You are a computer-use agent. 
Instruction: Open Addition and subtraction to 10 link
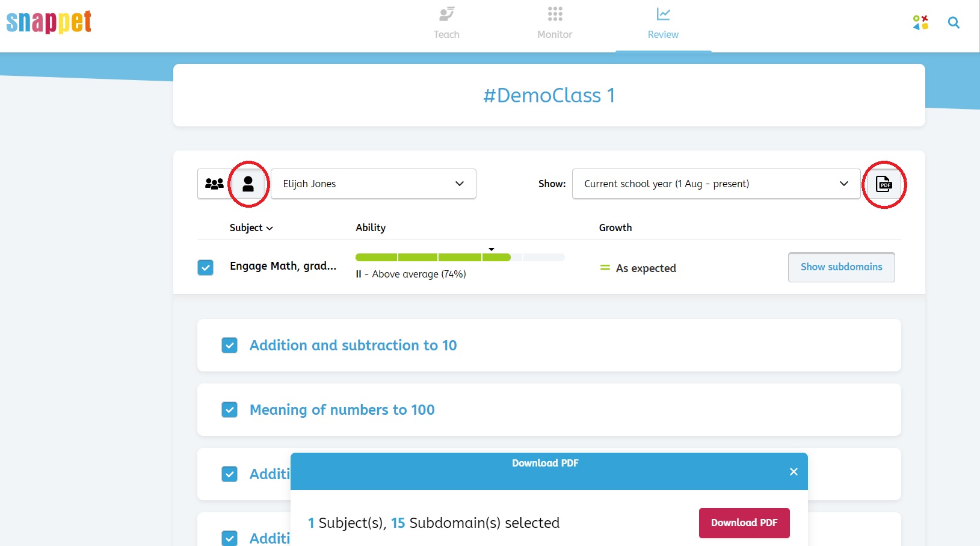[353, 345]
